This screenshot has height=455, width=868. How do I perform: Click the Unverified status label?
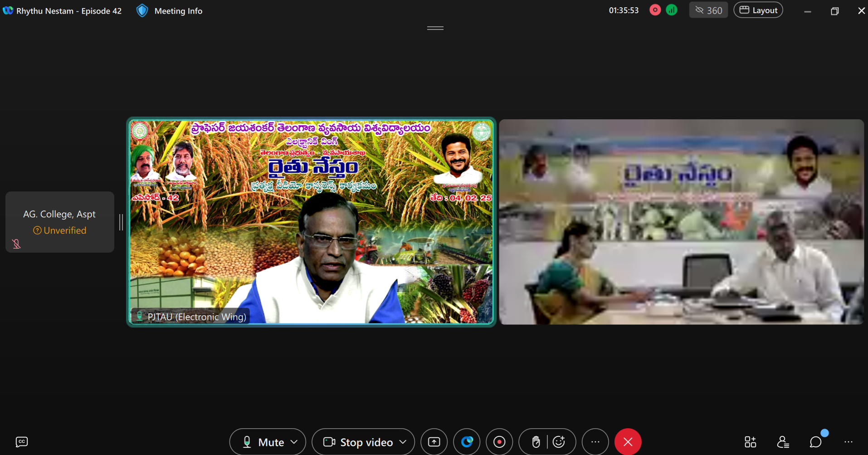pos(60,230)
